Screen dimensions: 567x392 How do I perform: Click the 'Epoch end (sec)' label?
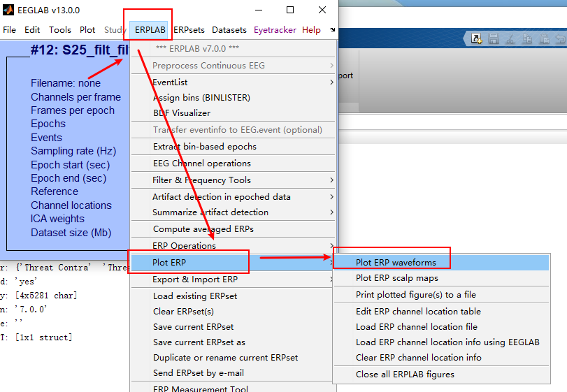[69, 178]
